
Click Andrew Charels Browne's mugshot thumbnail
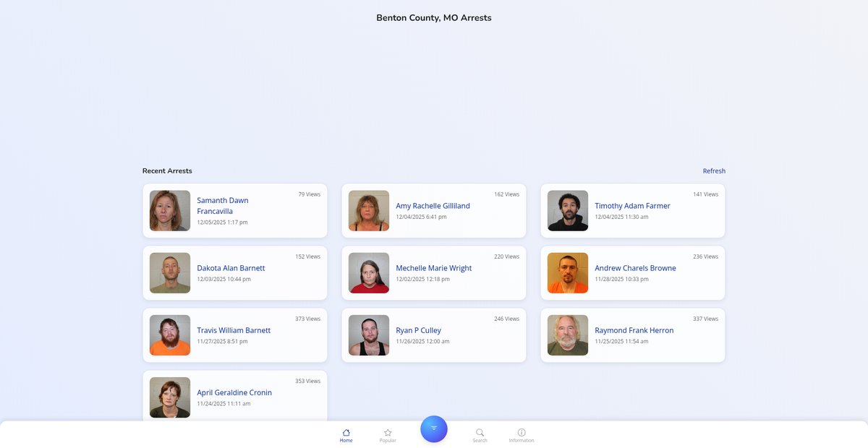tap(568, 273)
